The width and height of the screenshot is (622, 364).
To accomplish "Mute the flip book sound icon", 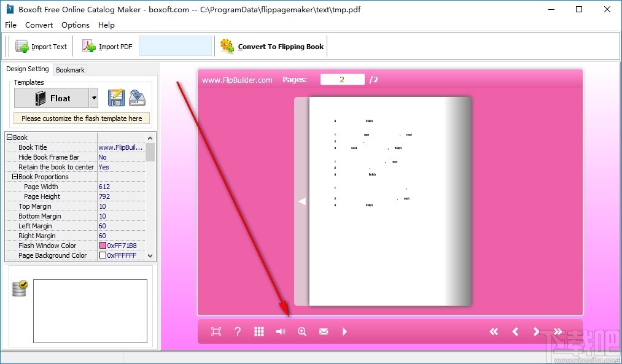I will [x=280, y=331].
